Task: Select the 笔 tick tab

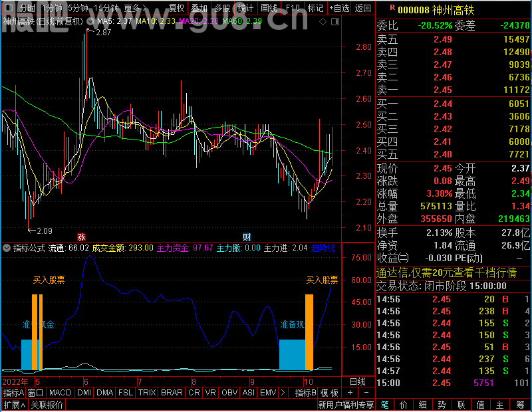Action: (x=384, y=405)
